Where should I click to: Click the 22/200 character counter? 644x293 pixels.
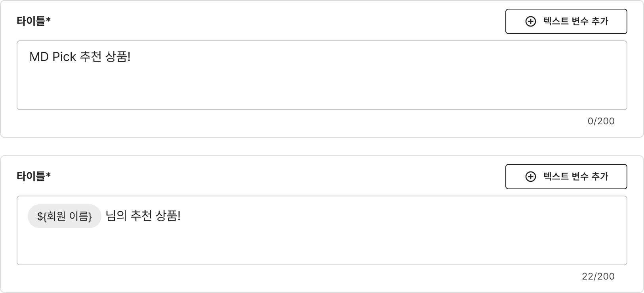(598, 276)
